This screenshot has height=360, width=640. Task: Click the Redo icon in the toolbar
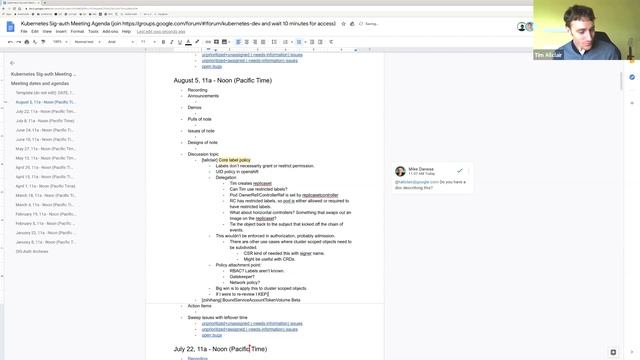(x=18, y=42)
